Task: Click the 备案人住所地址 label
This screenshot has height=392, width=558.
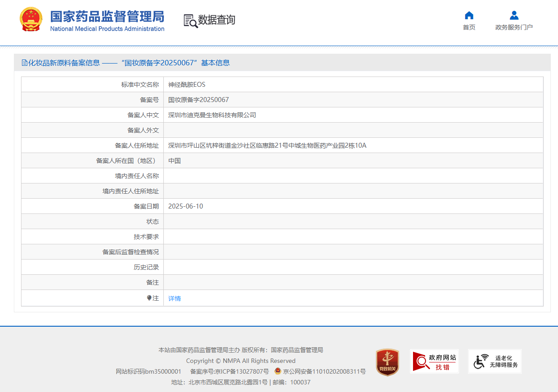Action: (137, 145)
